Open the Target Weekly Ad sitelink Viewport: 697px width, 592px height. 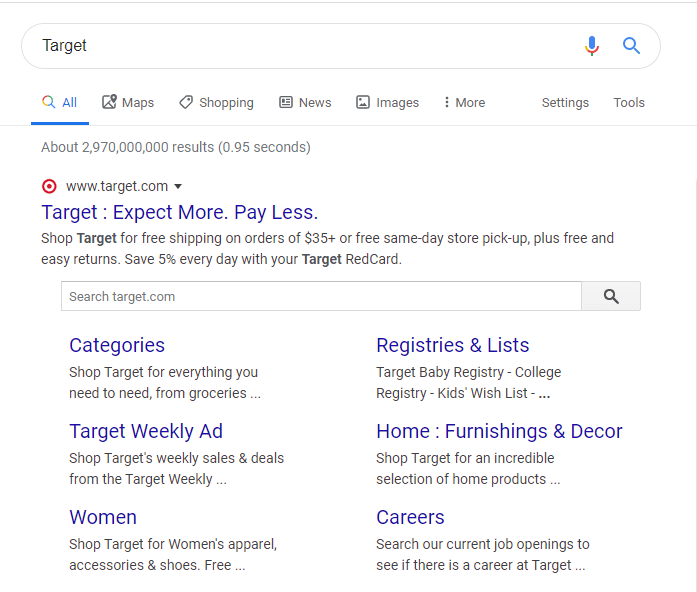coord(146,431)
